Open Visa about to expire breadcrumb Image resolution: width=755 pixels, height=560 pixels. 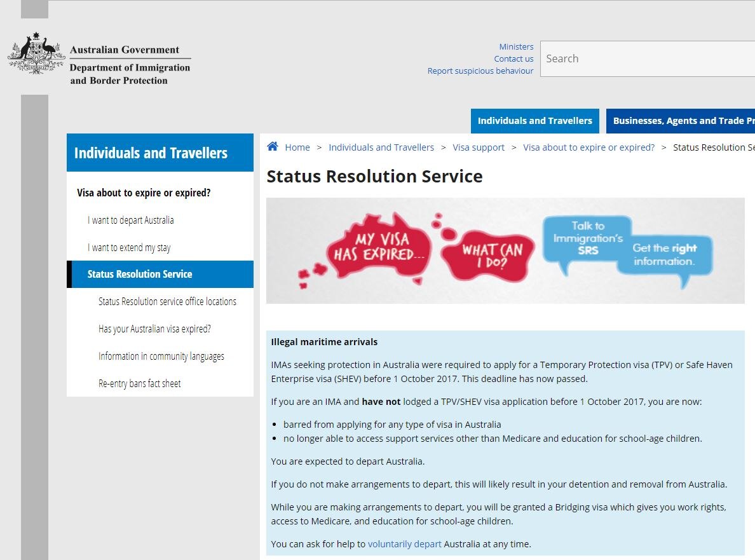tap(588, 147)
